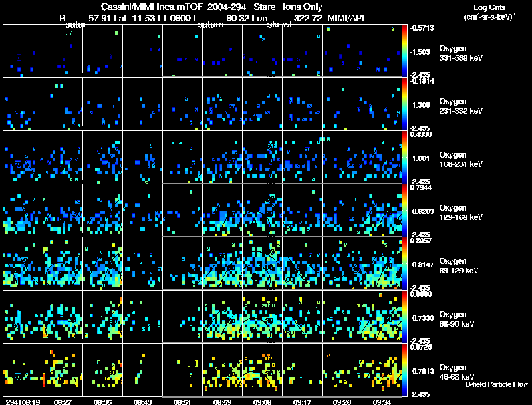Open the 331-589 keV panel at 08:51
The image size is (532, 405).
(182, 51)
